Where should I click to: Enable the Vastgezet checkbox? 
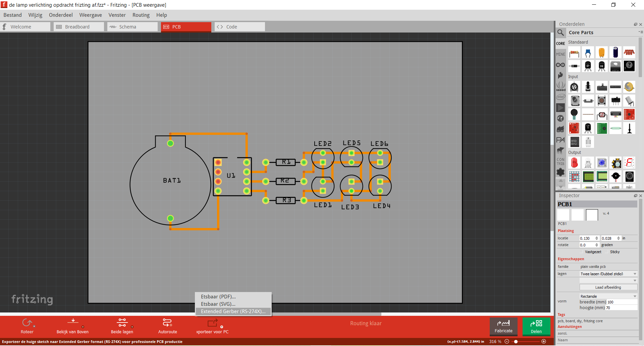coord(582,252)
